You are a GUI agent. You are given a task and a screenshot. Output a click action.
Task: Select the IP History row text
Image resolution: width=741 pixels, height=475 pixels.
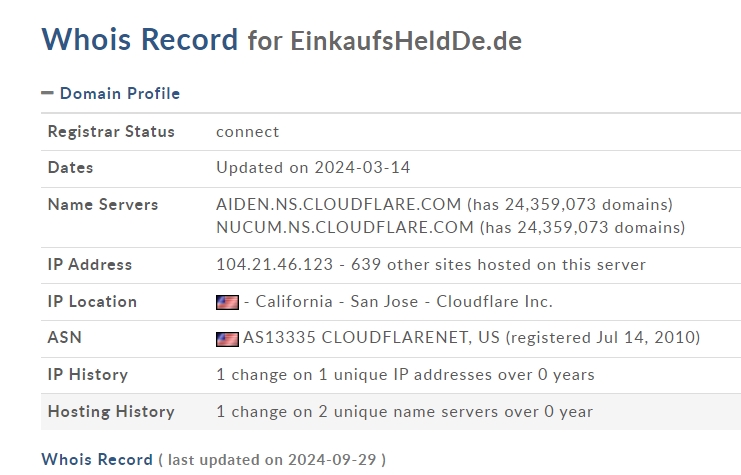[405, 375]
